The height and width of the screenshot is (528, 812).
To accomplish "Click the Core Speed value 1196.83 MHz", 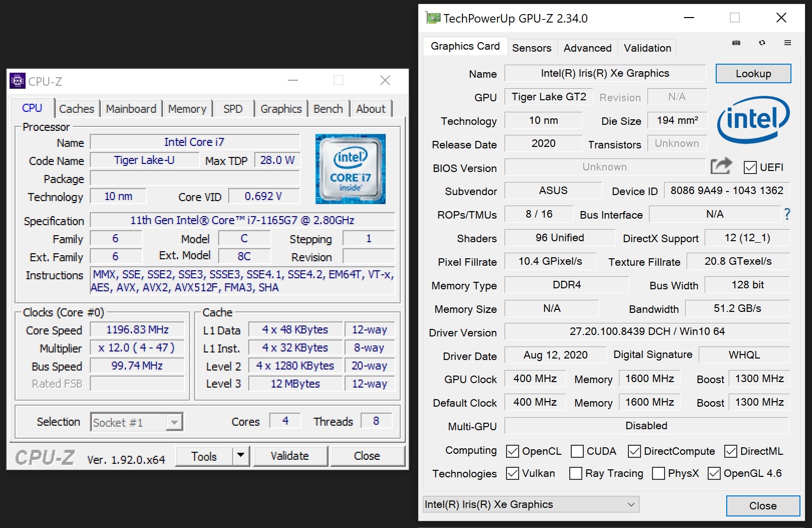I will point(137,329).
